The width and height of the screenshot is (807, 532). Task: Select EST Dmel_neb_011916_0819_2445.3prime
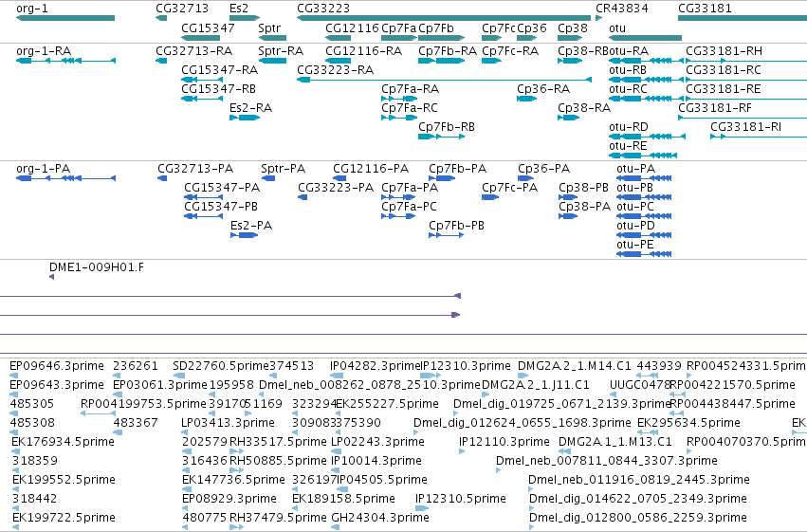point(531,489)
